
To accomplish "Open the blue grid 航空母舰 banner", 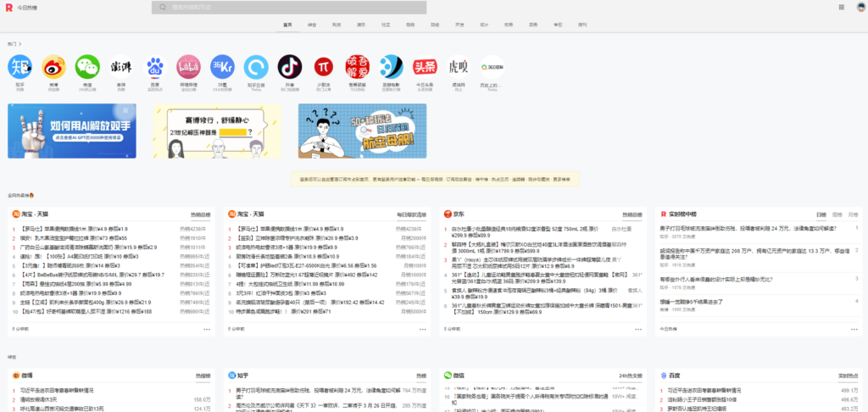I will click(x=363, y=131).
